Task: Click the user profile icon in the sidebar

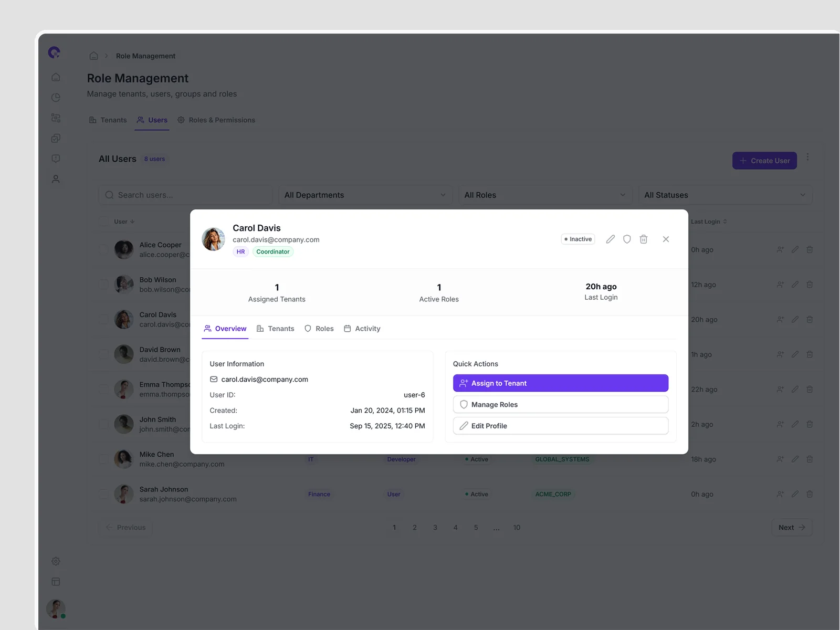Action: (x=56, y=179)
